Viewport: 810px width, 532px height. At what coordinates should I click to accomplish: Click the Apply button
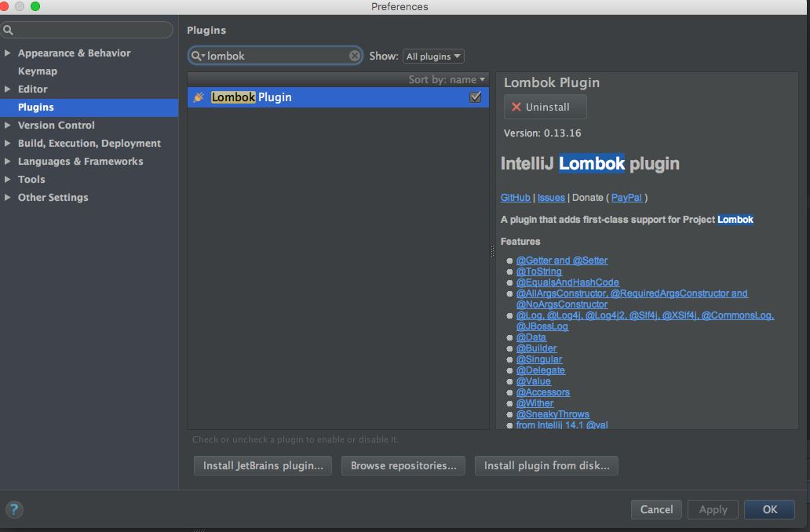point(713,509)
